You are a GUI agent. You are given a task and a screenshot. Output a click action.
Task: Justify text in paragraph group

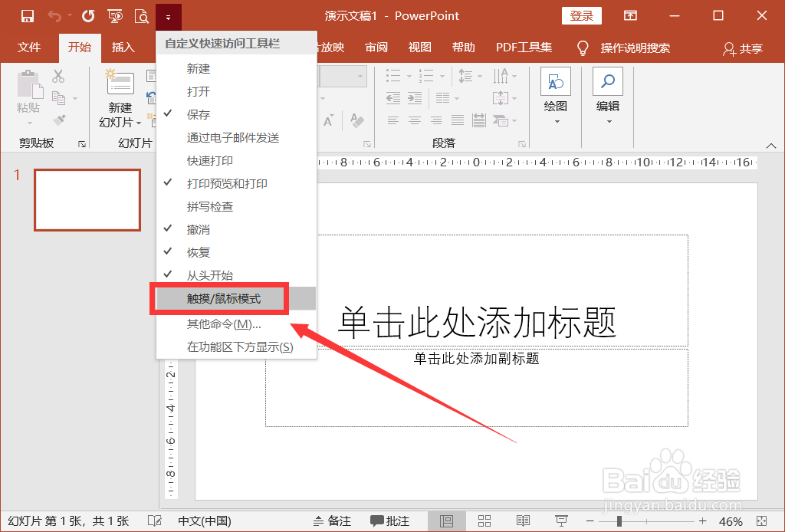(x=458, y=120)
